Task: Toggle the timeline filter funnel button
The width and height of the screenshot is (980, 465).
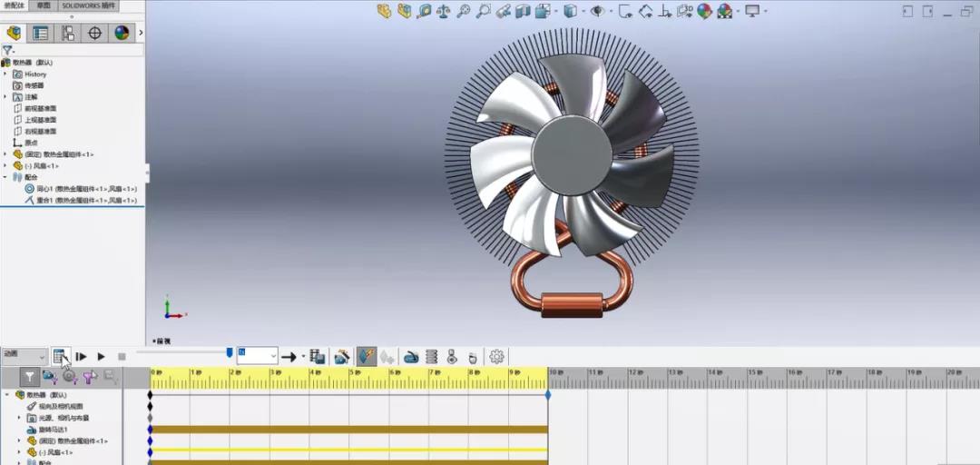Action: click(x=30, y=377)
